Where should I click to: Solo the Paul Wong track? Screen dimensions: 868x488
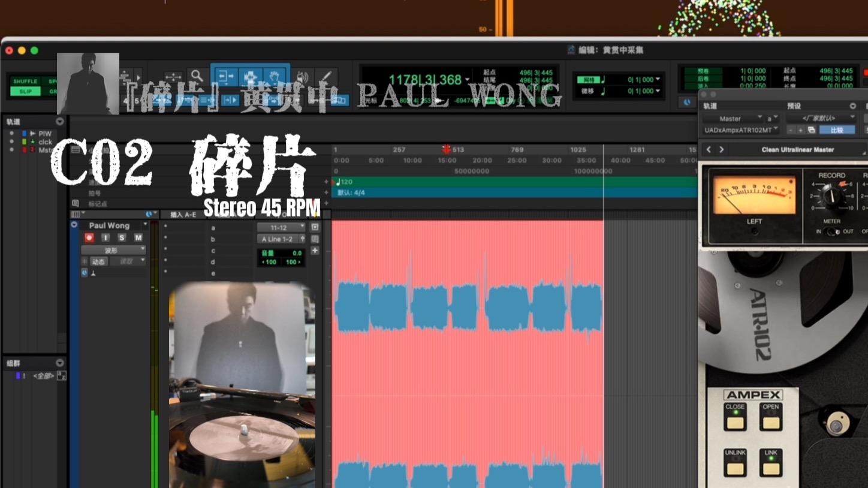point(122,237)
